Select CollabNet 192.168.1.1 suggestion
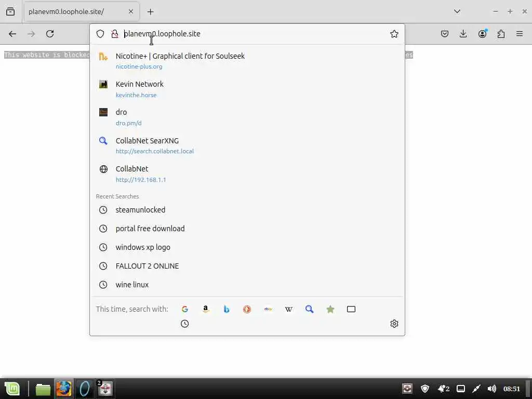This screenshot has width=532, height=399. click(x=247, y=174)
